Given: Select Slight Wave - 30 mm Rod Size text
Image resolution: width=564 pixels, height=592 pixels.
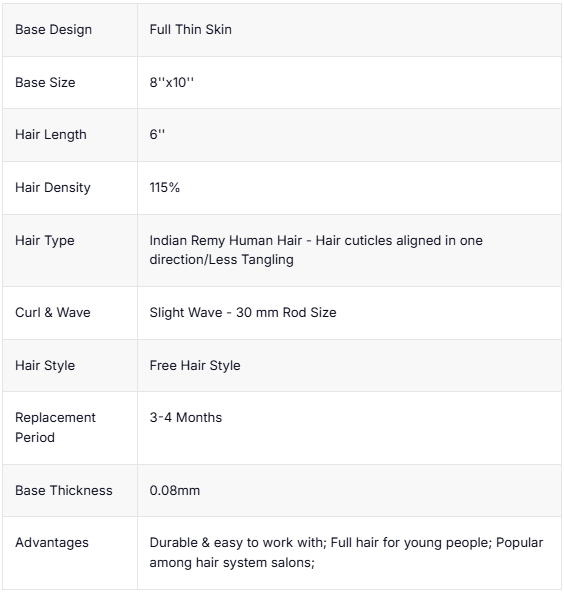Looking at the screenshot, I should coord(243,312).
